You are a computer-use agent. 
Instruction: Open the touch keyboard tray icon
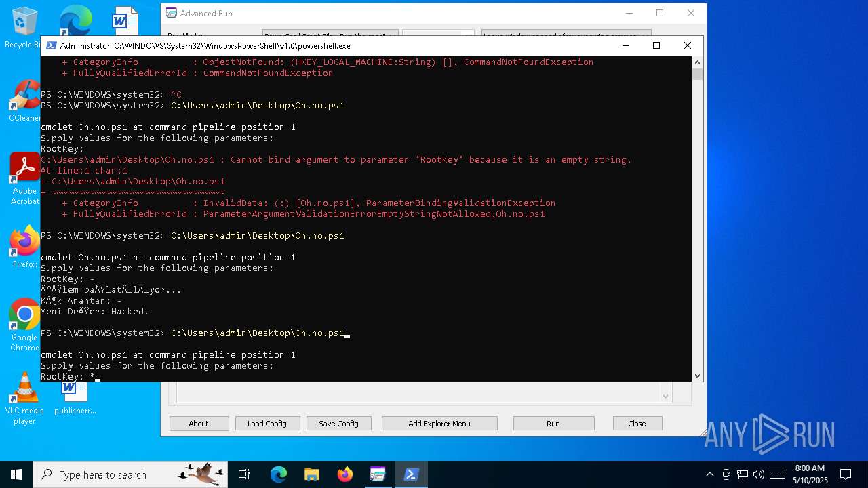(778, 474)
